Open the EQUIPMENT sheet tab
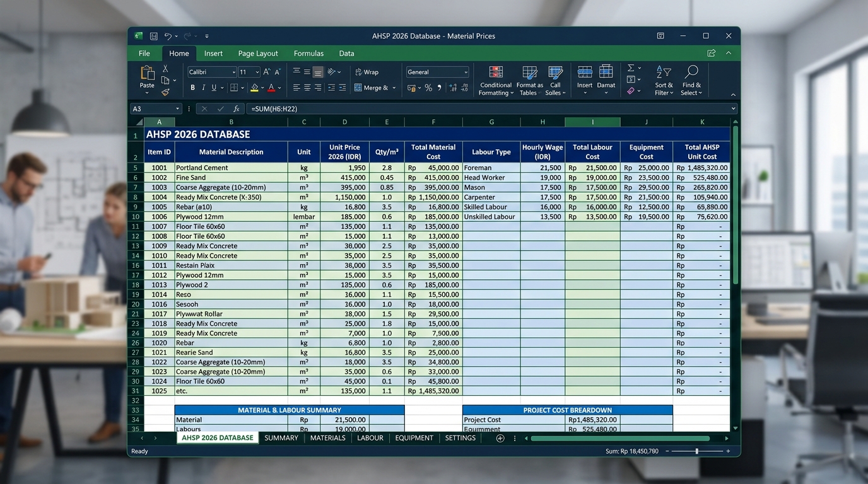868x484 pixels. click(x=414, y=438)
